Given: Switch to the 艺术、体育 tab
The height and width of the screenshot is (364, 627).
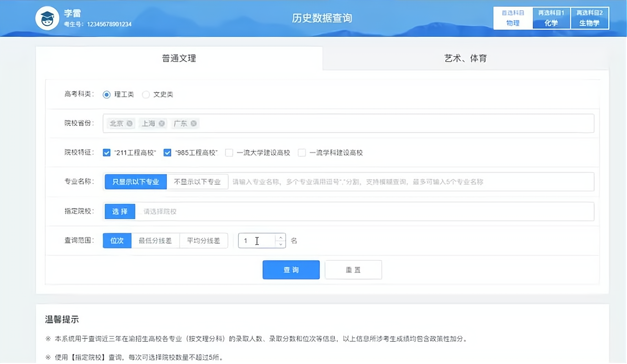Looking at the screenshot, I should pyautogui.click(x=465, y=57).
